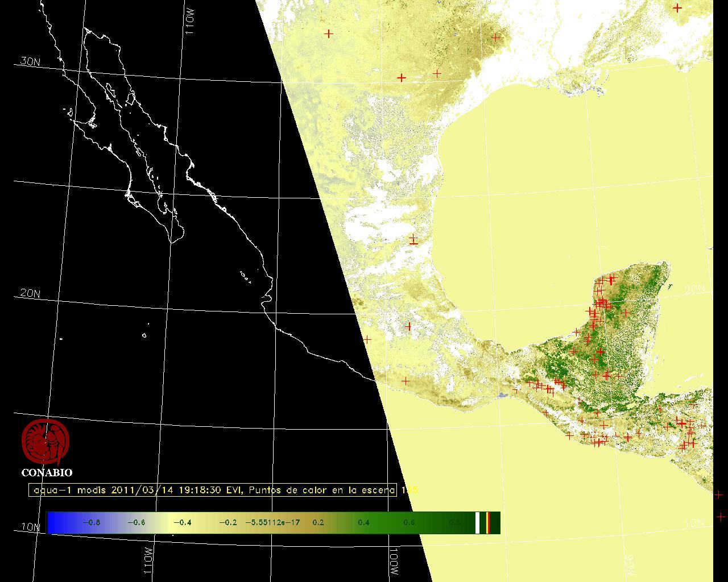Image resolution: width=728 pixels, height=582 pixels.
Task: Click the -0.4 value on the color scale
Action: [x=182, y=523]
